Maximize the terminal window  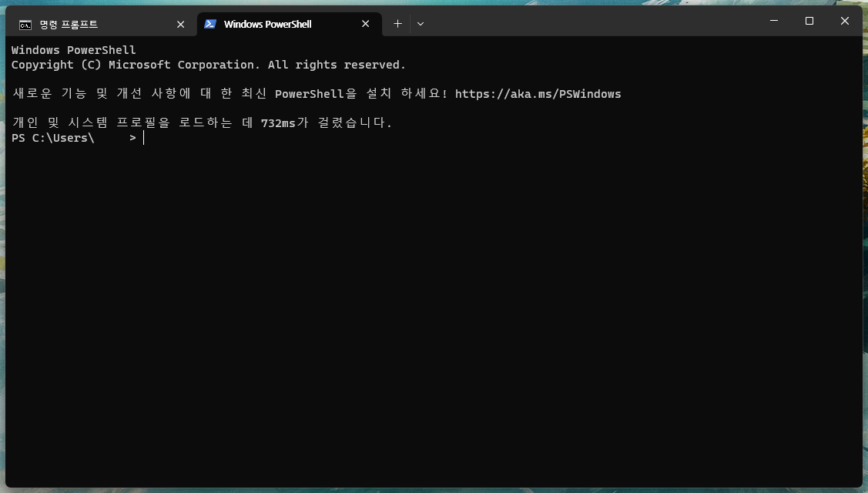[809, 21]
